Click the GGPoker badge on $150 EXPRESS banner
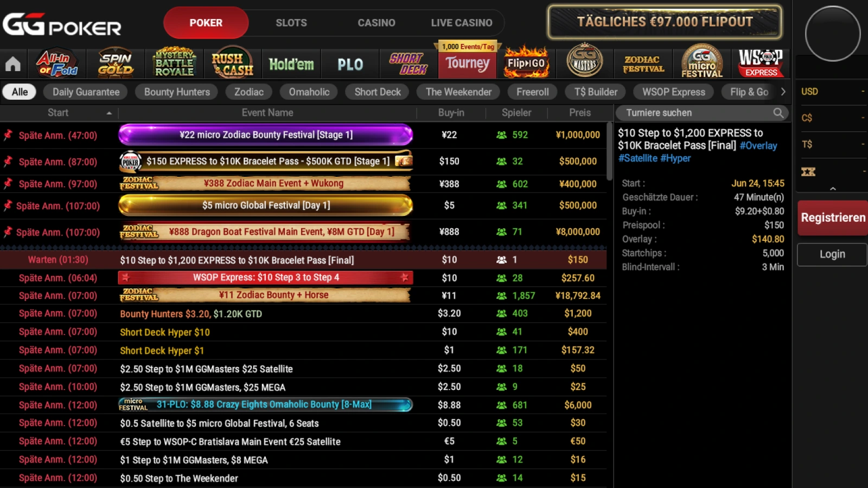 pos(130,161)
